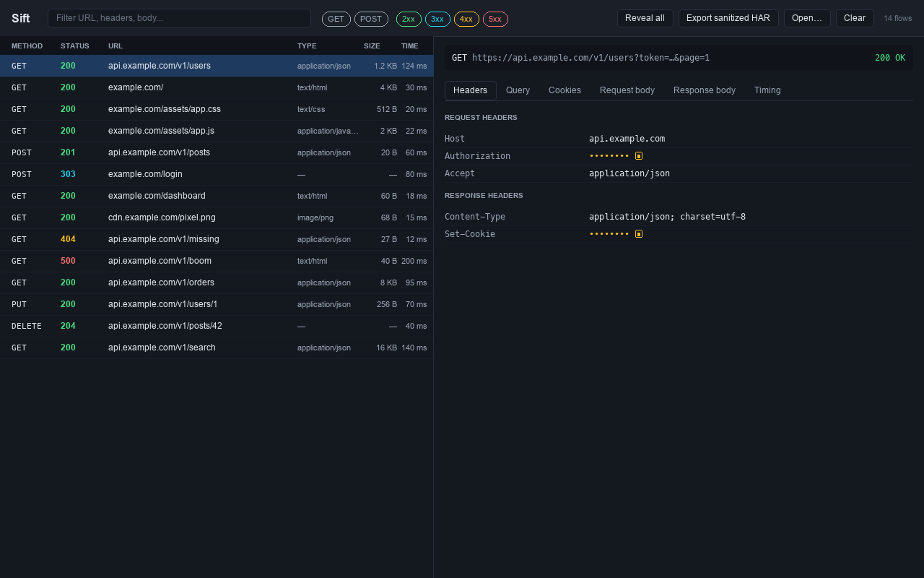The height and width of the screenshot is (578, 924).
Task: Select the api.example.com/v1/boom flow
Action: click(x=217, y=261)
